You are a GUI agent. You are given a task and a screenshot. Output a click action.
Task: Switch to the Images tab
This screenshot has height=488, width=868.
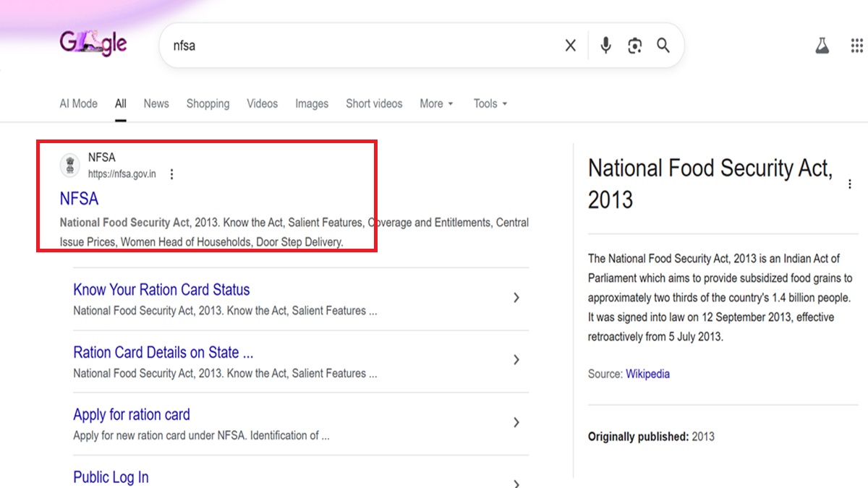point(311,103)
